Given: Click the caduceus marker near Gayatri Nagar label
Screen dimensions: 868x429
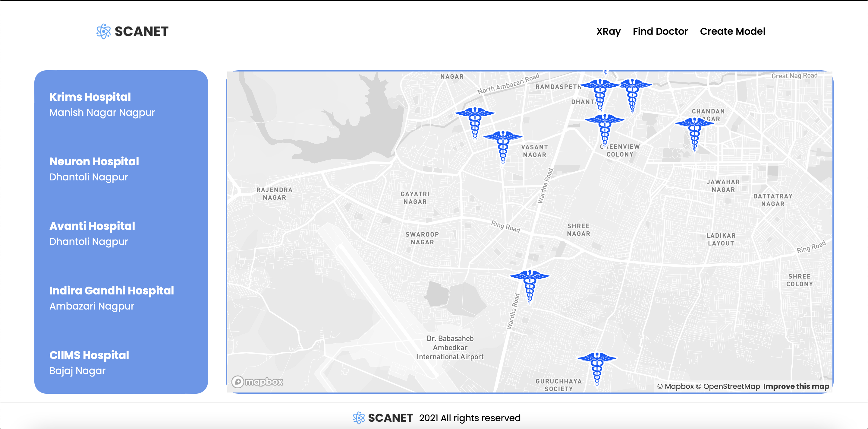Looking at the screenshot, I should [x=475, y=123].
